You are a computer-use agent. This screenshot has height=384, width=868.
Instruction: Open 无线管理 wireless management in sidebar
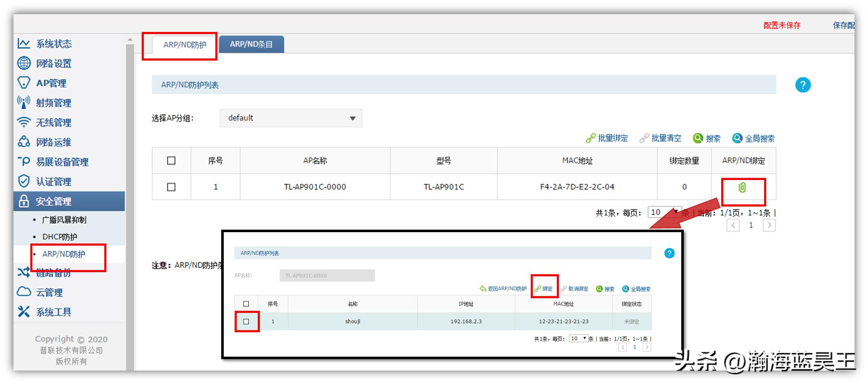[53, 122]
